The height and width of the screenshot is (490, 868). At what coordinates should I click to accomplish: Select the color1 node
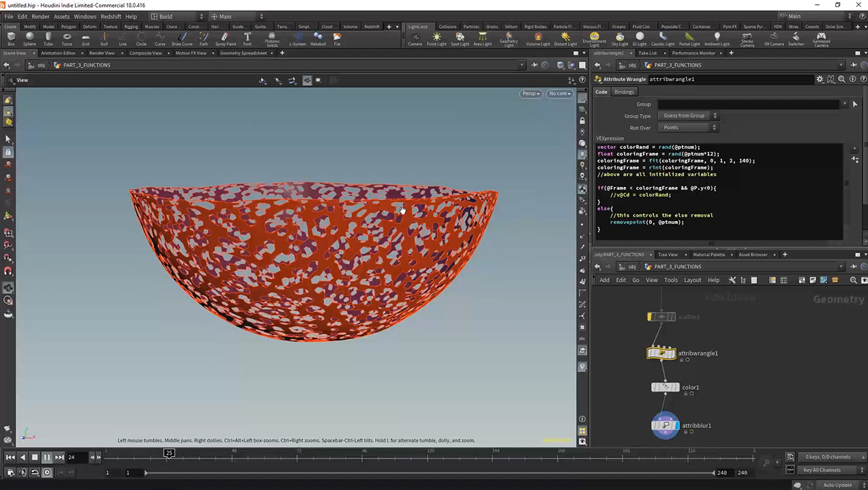click(x=665, y=387)
